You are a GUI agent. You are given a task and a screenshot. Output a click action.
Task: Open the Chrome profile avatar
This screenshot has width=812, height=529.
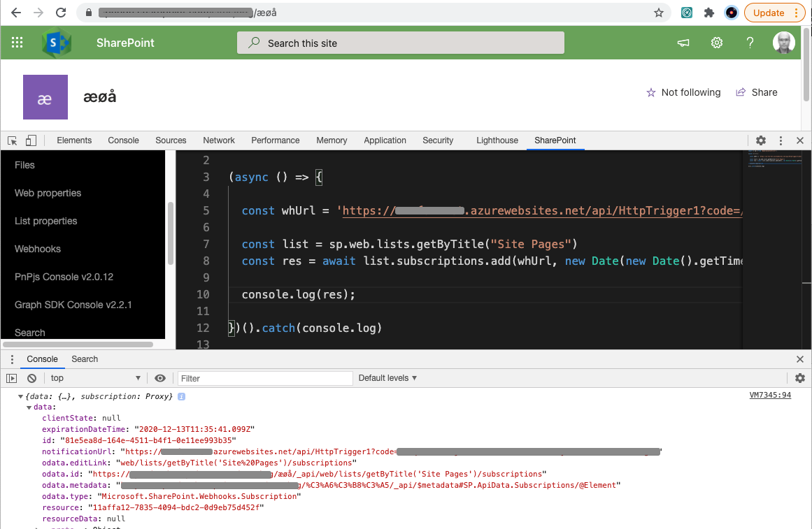coord(731,13)
